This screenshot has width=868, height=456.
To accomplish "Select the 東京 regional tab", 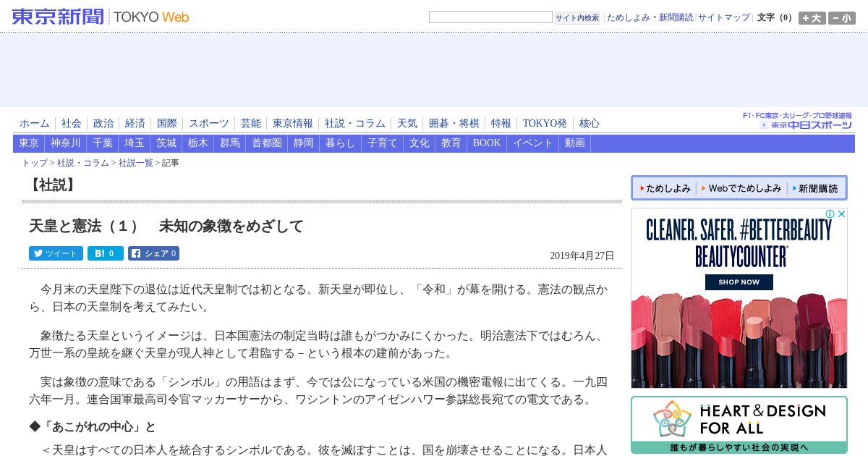I will [x=29, y=143].
